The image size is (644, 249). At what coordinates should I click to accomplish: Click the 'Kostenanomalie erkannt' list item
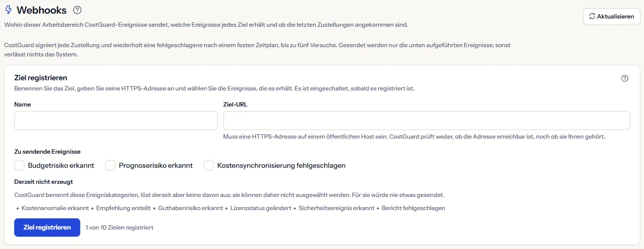click(x=55, y=208)
